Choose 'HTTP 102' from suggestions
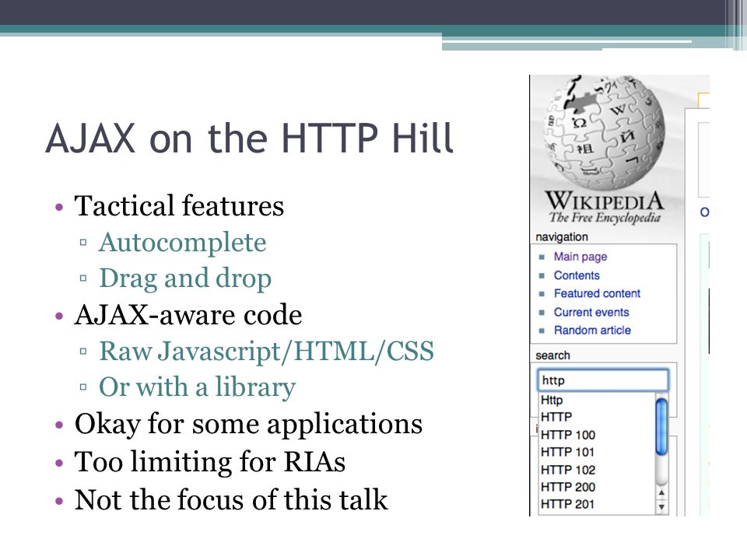The width and height of the screenshot is (747, 560). (568, 470)
